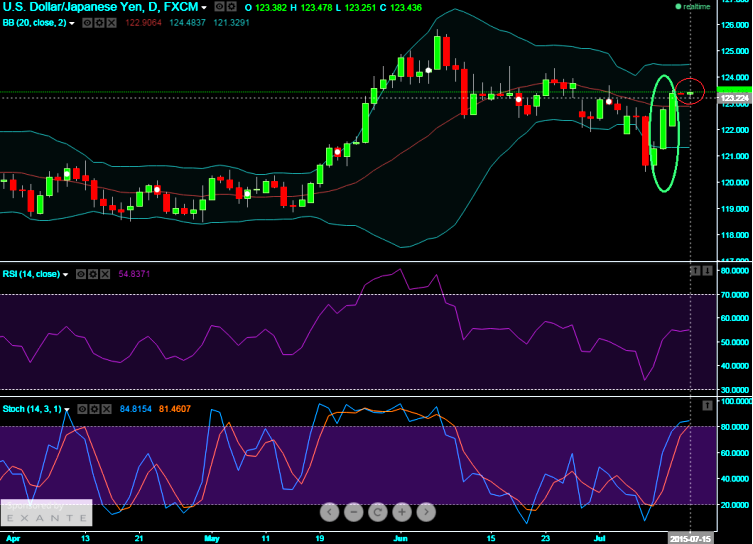Hide the Bollinger Bands indicator via eye icon

(86, 21)
